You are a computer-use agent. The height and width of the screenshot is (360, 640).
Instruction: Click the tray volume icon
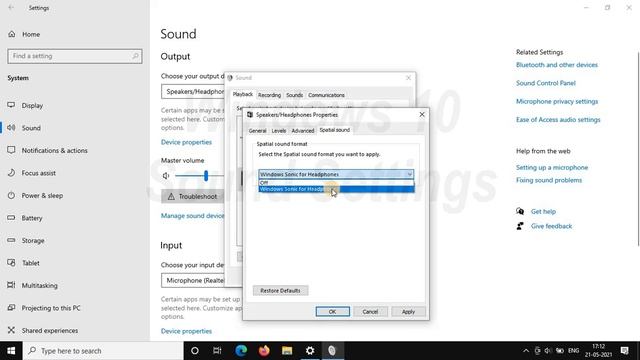pos(548,351)
